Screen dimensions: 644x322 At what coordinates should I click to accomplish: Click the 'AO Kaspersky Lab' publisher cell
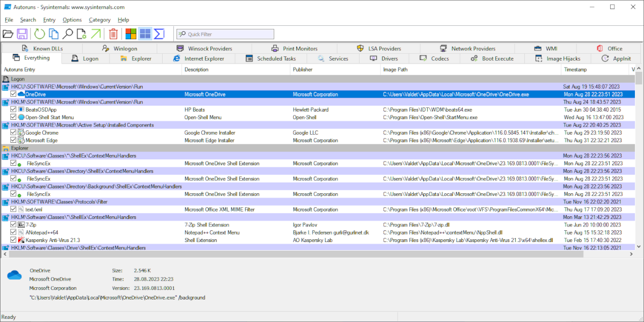(x=313, y=240)
